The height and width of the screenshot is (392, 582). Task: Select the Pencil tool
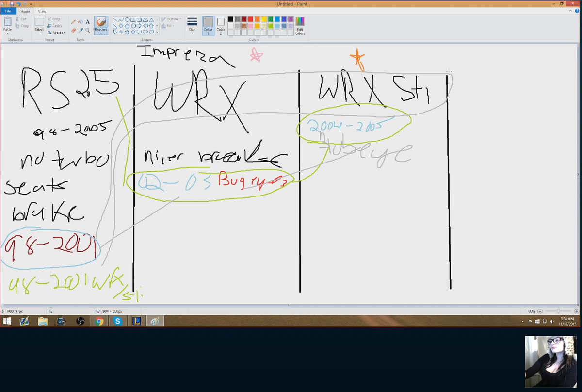coord(74,22)
